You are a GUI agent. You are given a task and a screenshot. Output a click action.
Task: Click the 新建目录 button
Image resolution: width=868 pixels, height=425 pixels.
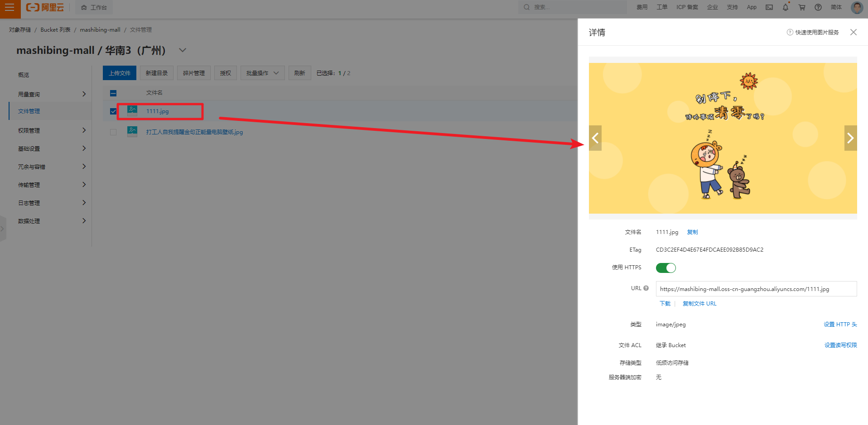pyautogui.click(x=157, y=73)
